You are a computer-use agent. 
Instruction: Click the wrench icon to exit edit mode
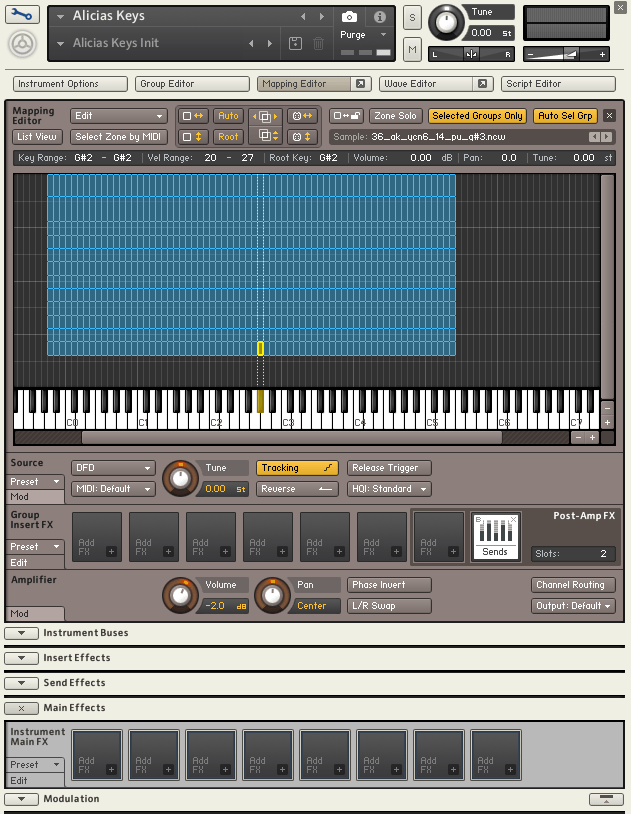[x=23, y=16]
